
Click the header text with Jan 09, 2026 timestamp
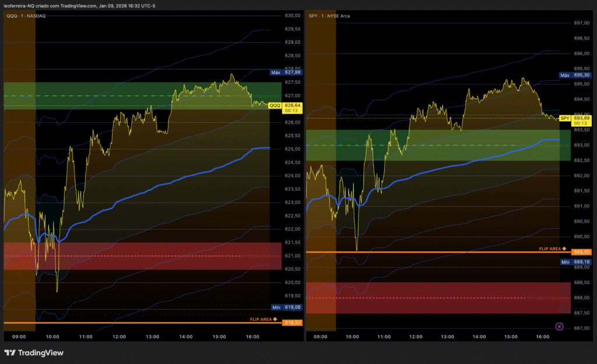tap(79, 6)
